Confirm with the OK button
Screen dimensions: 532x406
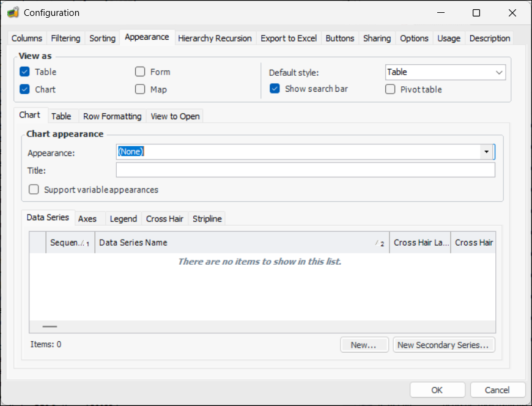point(437,390)
